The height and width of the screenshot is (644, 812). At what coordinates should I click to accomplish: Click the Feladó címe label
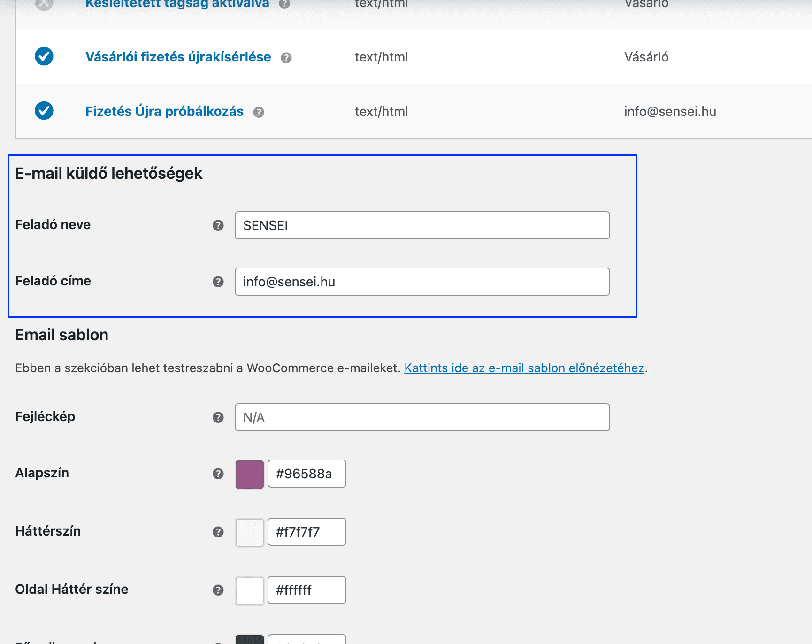(53, 281)
